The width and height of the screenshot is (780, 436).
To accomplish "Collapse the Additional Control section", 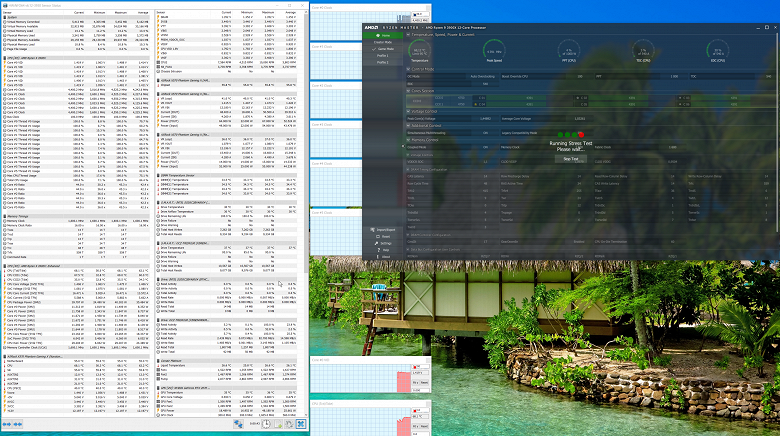I will point(408,126).
